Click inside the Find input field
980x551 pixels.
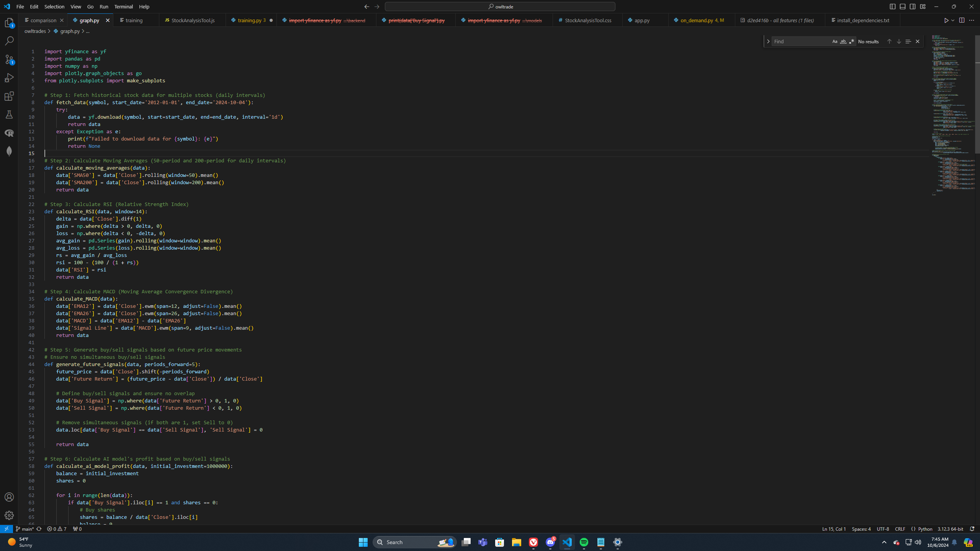pyautogui.click(x=800, y=41)
